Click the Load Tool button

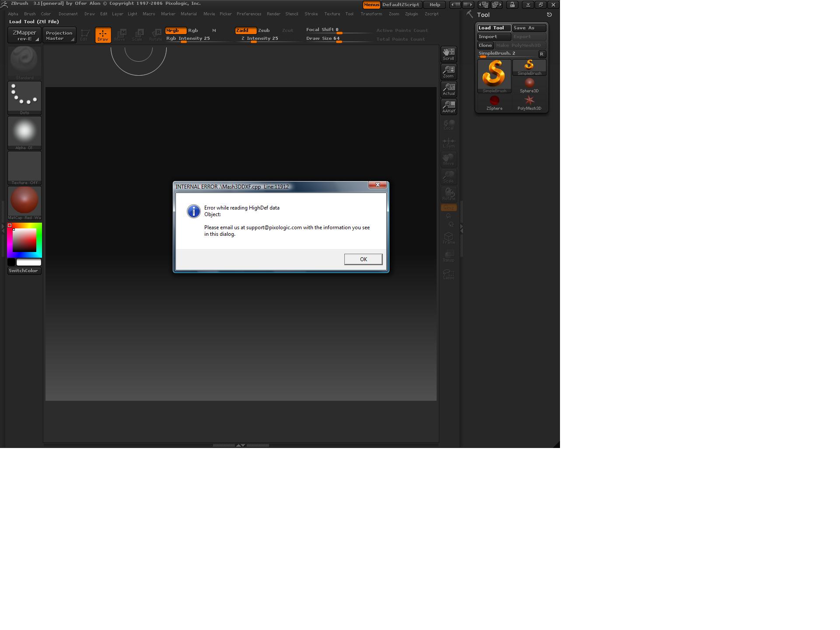pyautogui.click(x=494, y=28)
